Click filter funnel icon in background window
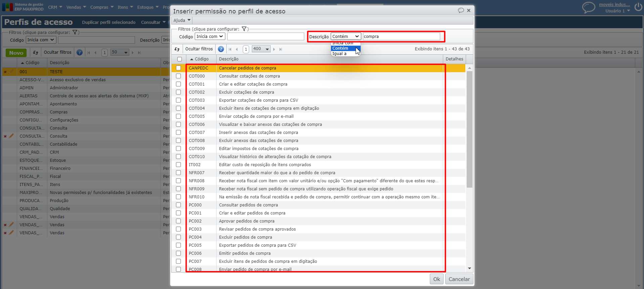Viewport: 644px width, 289px height. (75, 32)
